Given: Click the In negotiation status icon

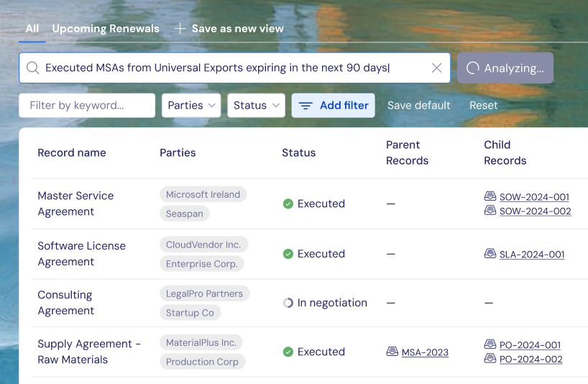Looking at the screenshot, I should pyautogui.click(x=288, y=303).
